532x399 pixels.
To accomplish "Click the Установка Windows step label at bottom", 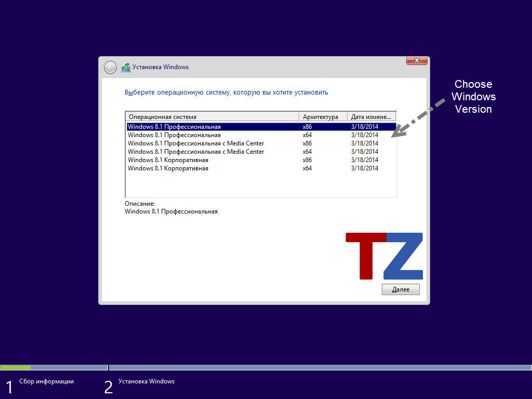I will tap(147, 381).
